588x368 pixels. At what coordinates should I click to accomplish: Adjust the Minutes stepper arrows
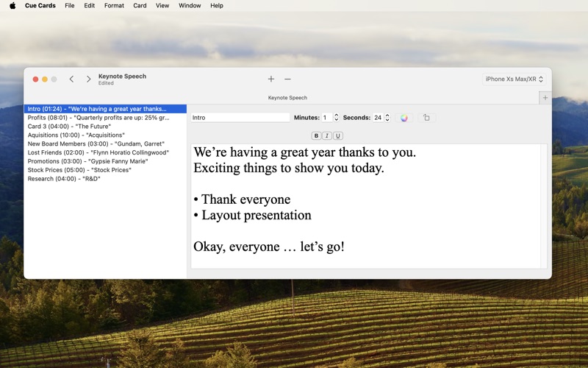click(x=337, y=118)
